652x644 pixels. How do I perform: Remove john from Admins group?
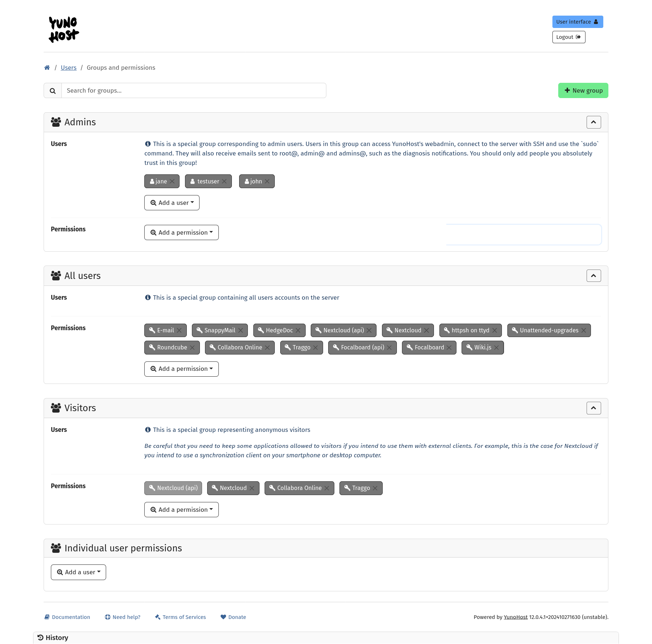point(267,181)
